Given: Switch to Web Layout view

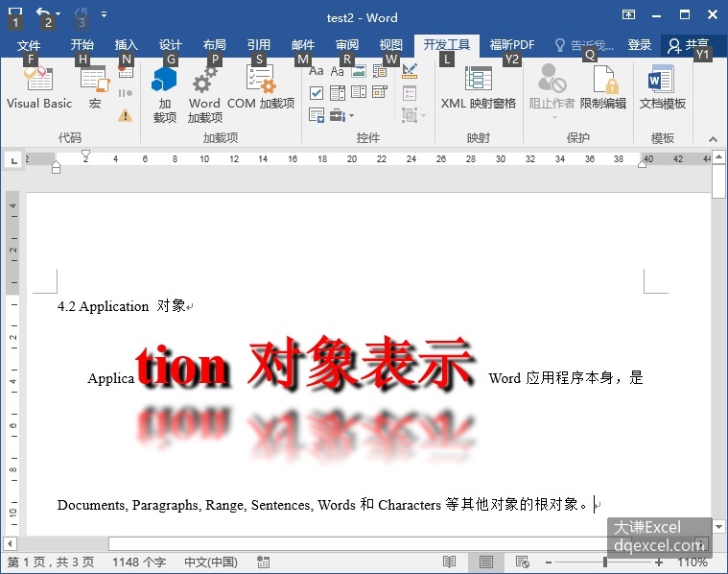Looking at the screenshot, I should 523,562.
